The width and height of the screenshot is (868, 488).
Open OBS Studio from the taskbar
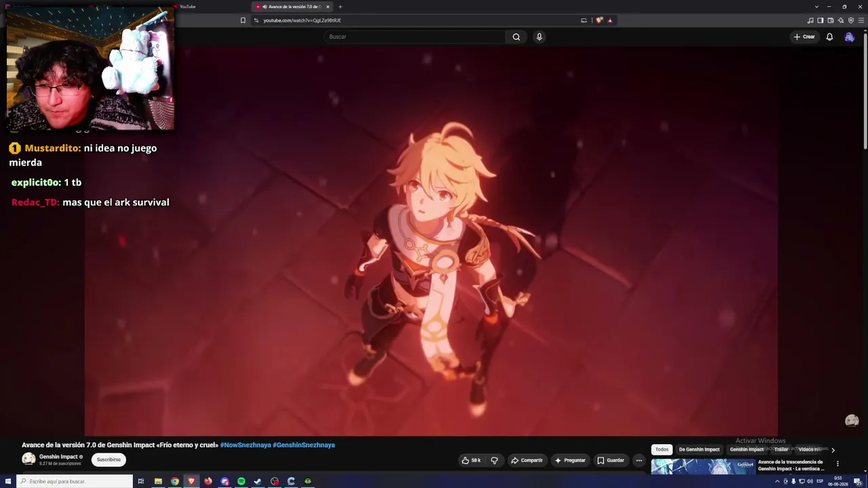click(275, 481)
